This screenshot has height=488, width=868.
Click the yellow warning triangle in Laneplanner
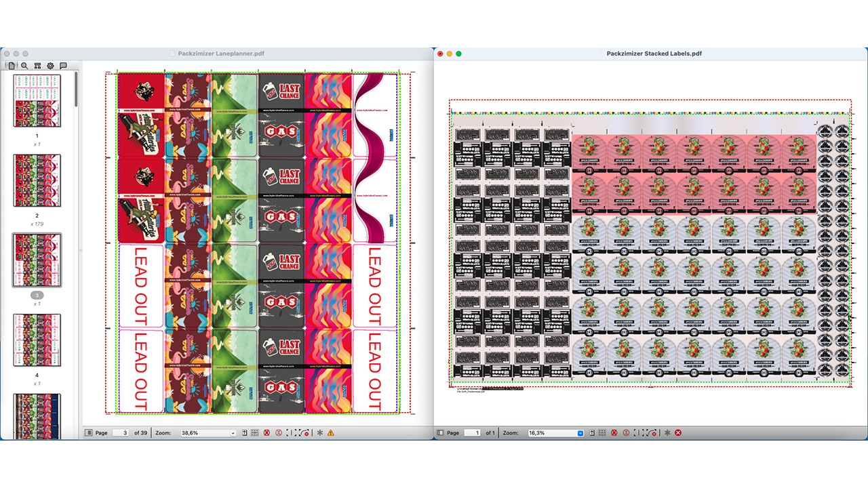pyautogui.click(x=331, y=432)
